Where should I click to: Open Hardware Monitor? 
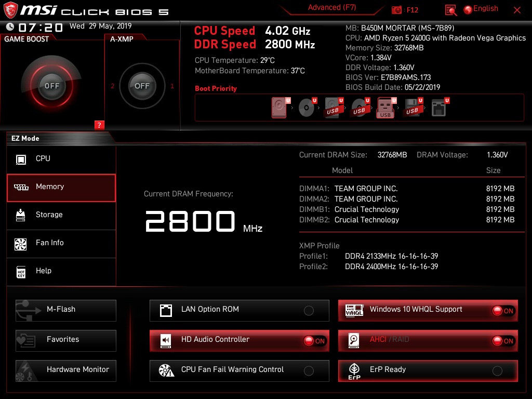click(66, 370)
